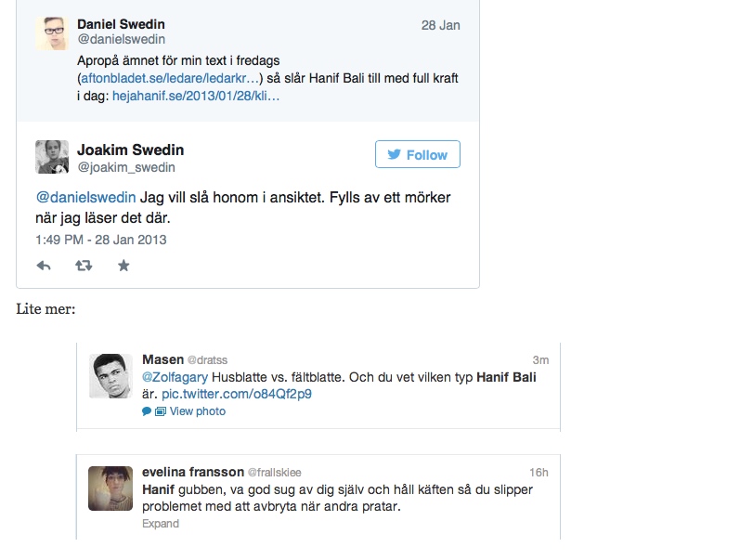Click the retweet icon under Joakim's tweet
Screen dimensions: 740x560
coord(84,266)
